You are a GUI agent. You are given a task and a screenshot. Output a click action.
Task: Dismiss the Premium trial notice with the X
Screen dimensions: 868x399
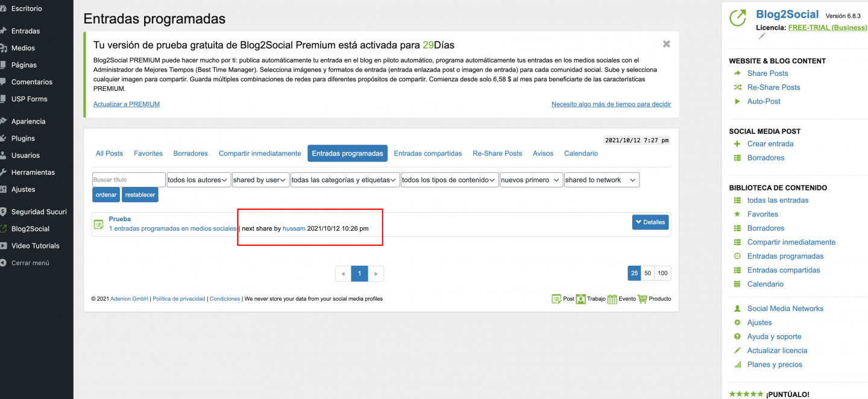pos(666,44)
